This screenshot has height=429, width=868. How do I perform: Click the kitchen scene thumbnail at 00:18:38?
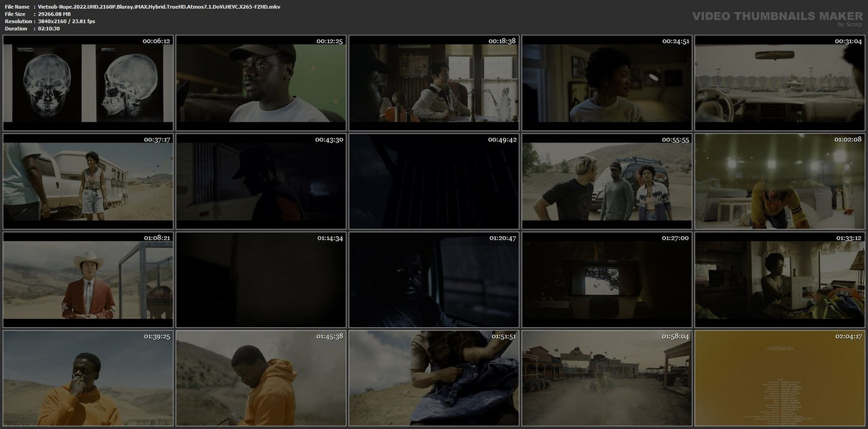pyautogui.click(x=434, y=83)
